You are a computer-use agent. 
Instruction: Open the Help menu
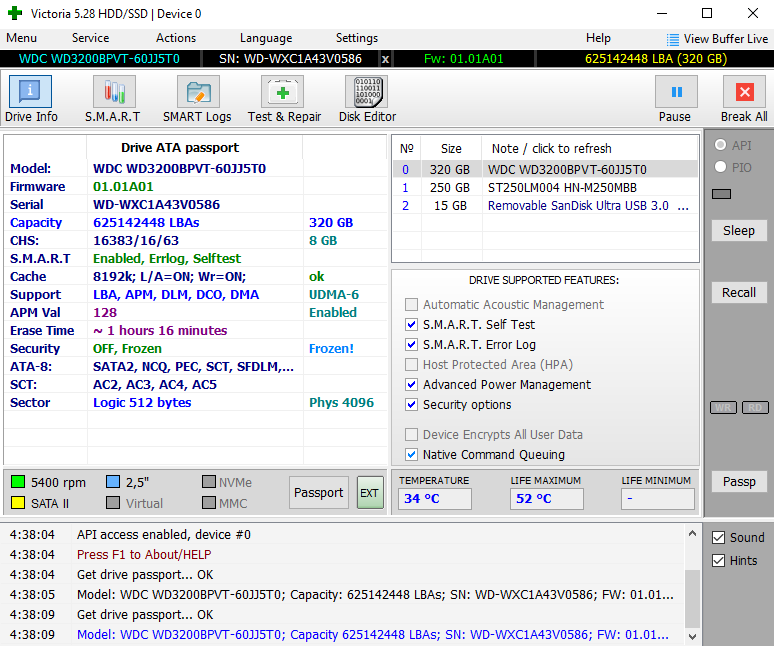pyautogui.click(x=598, y=38)
